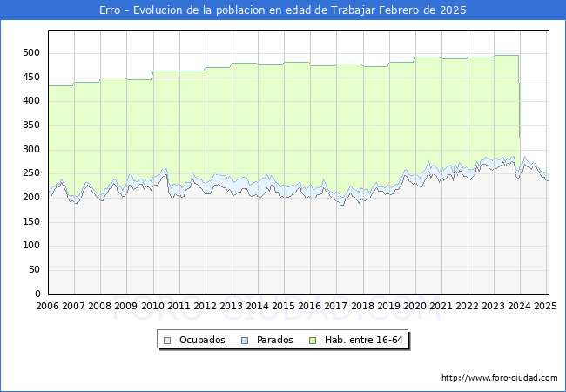Click the 2018 x-axis year label
Viewport: 566px width, 392px height.
pos(362,306)
